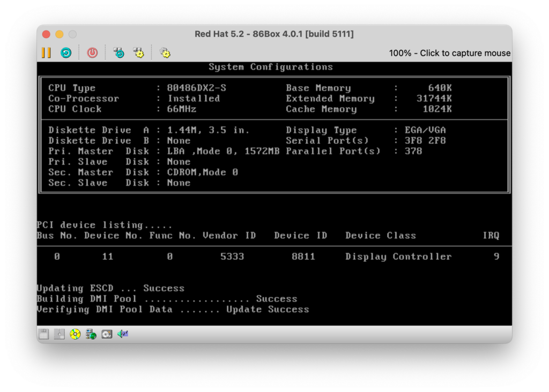Viewport: 549px width, 392px height.
Task: Click the IRQ value '9'
Action: 496,257
